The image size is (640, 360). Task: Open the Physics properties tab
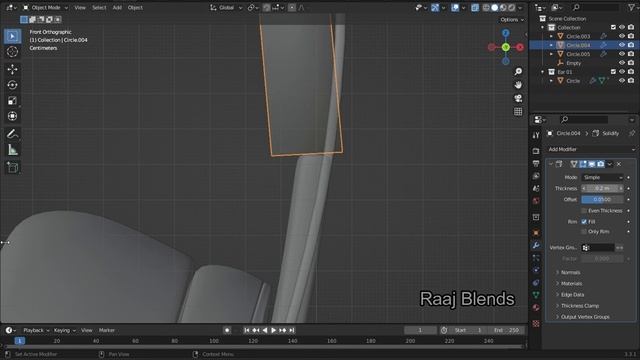[x=536, y=270]
